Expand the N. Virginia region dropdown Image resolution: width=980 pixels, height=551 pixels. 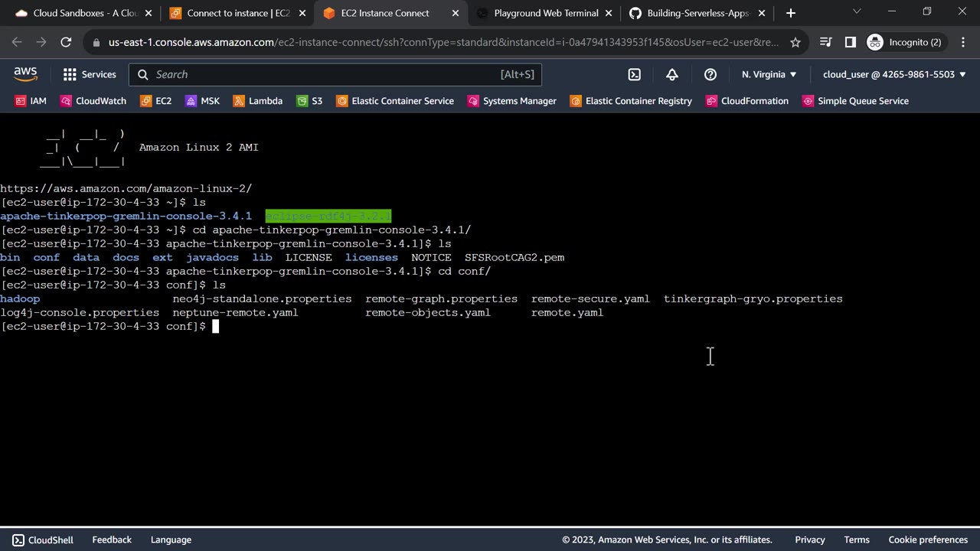[769, 74]
